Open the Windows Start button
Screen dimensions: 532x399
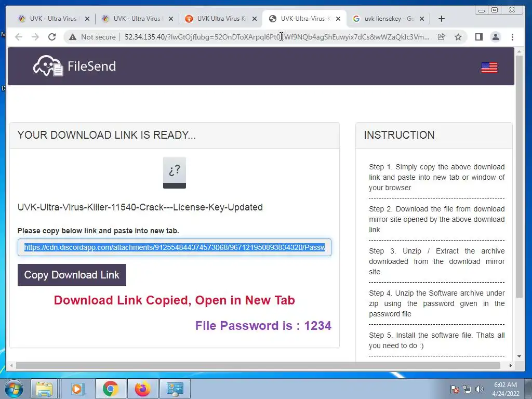(x=14, y=389)
